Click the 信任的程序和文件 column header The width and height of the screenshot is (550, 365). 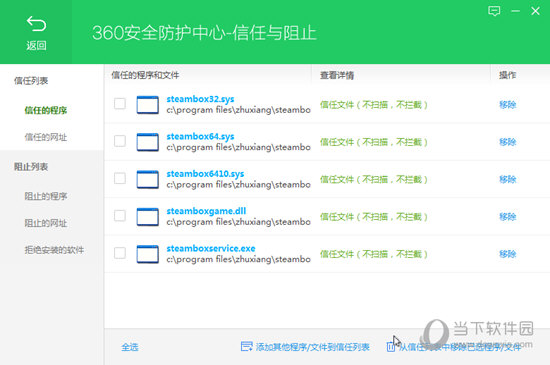tap(145, 75)
